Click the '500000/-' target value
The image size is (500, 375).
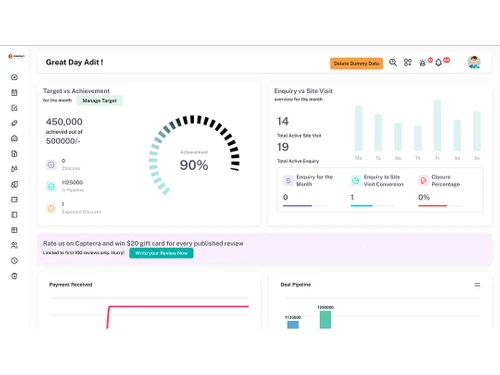point(63,141)
